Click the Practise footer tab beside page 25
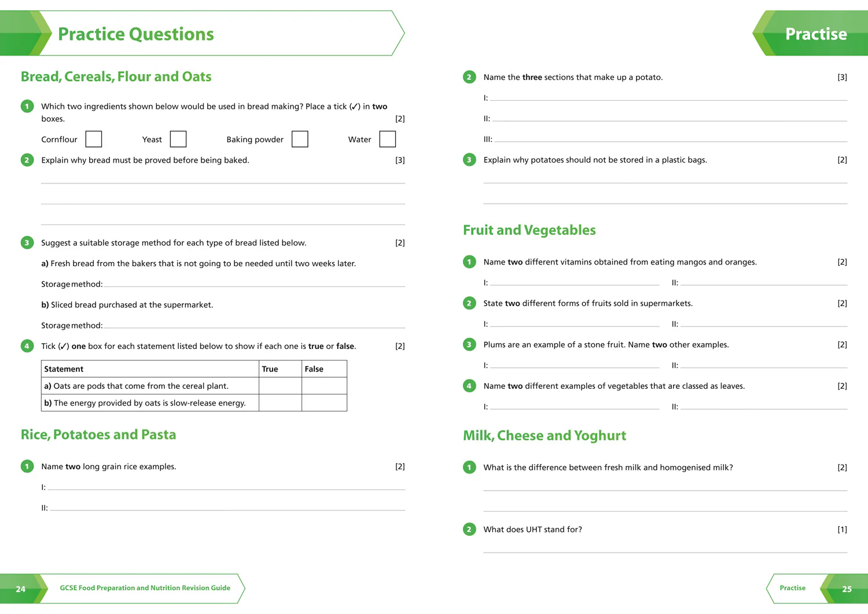Screen dimensions: 868x614 click(793, 588)
